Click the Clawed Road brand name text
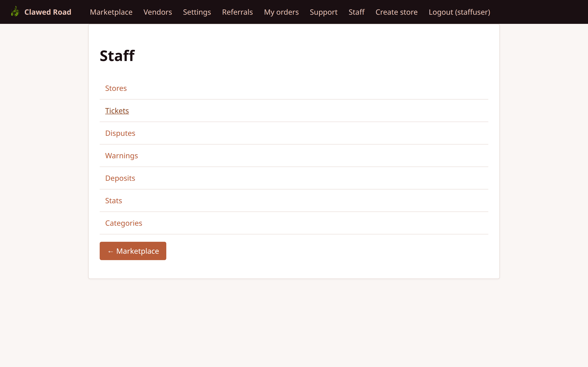The image size is (588, 367). (48, 12)
